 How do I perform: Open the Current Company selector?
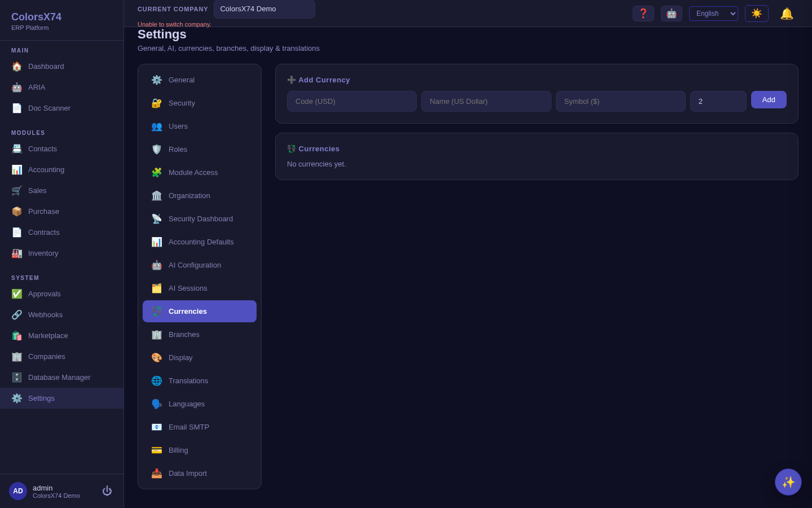point(264,9)
